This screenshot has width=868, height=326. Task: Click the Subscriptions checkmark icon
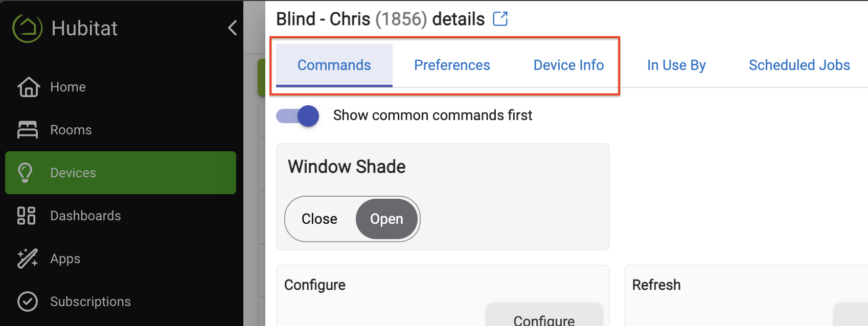[28, 301]
